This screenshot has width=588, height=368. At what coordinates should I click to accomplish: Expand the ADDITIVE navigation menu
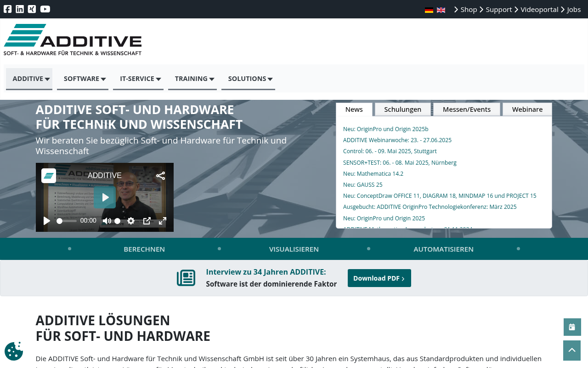[29, 79]
